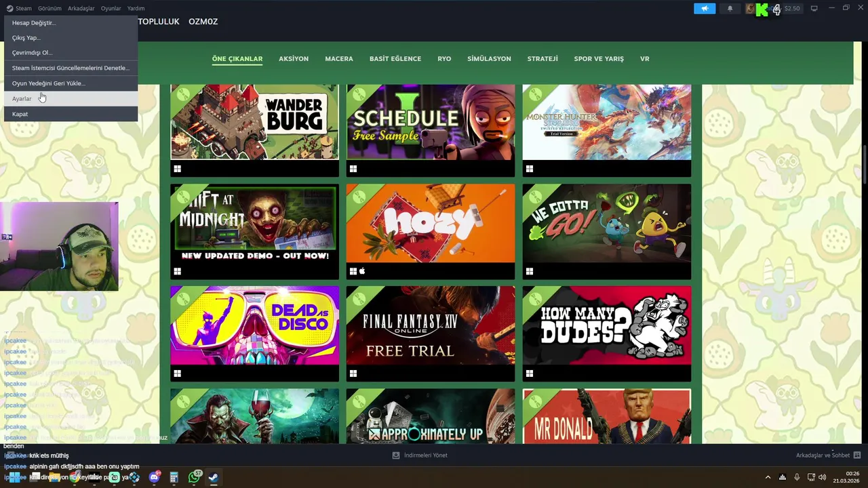Screen dimensions: 868x488
Task: Click the $2.50 wallet balance
Action: coord(791,9)
